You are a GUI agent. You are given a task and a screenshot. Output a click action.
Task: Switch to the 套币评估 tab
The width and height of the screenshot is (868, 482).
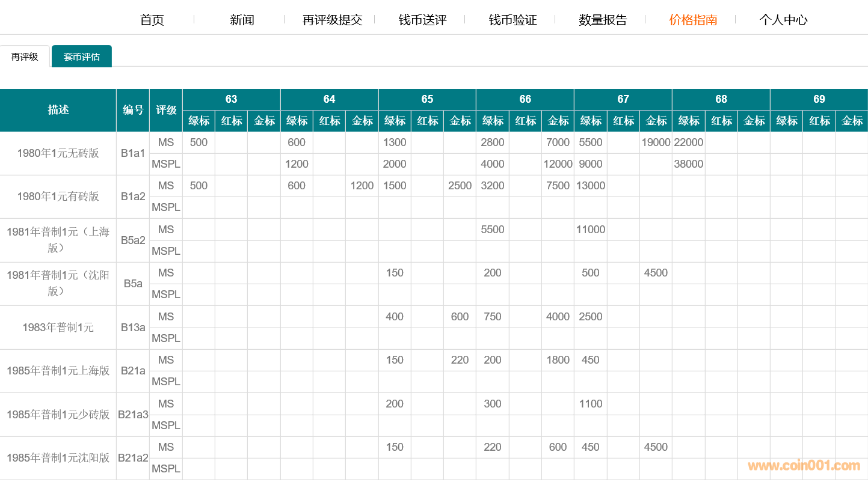(x=82, y=57)
